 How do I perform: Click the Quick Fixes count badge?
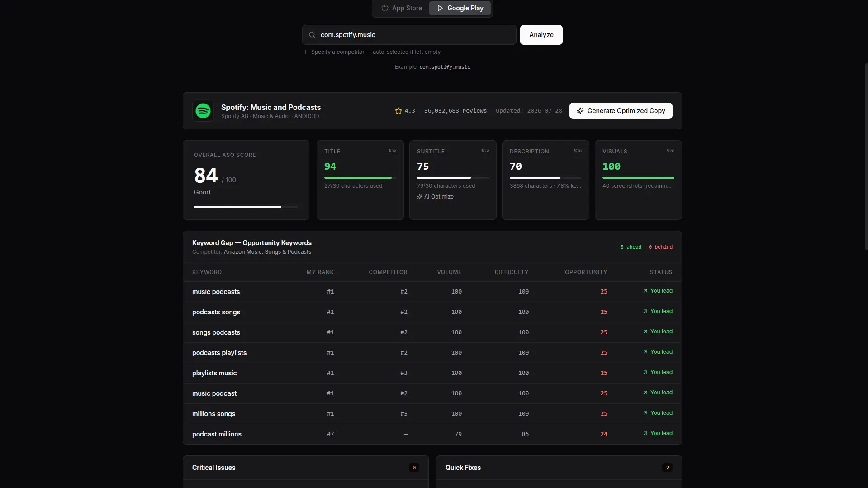click(x=667, y=468)
